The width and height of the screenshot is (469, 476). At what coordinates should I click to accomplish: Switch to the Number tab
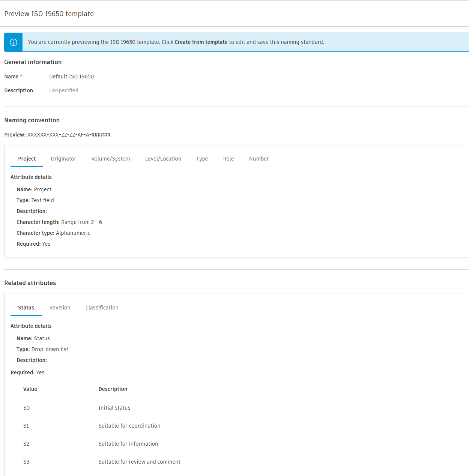click(259, 158)
